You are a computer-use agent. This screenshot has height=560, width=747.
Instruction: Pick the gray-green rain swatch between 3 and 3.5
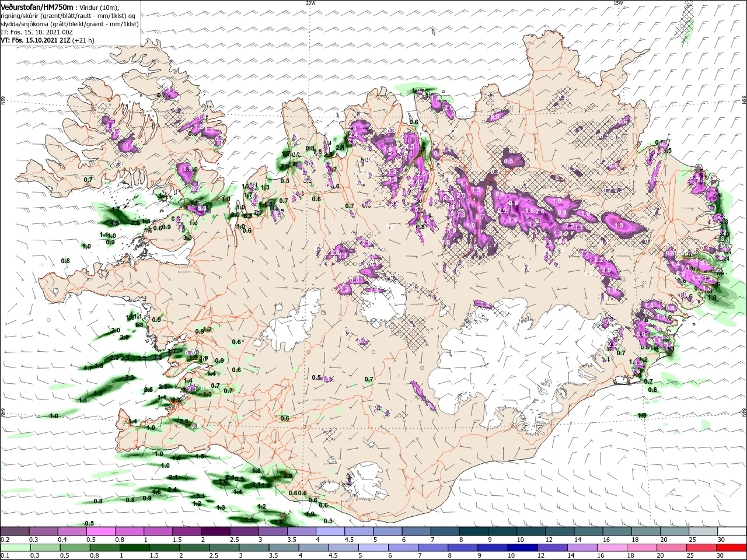(254, 548)
